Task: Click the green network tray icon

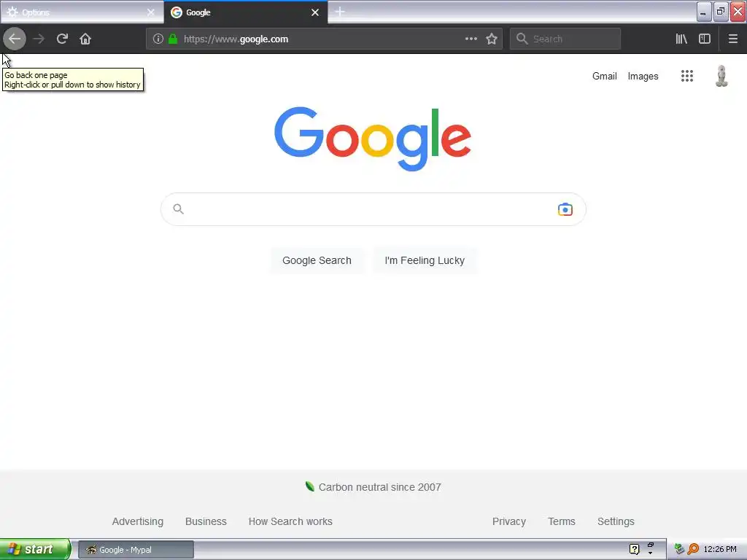Action: tap(679, 549)
